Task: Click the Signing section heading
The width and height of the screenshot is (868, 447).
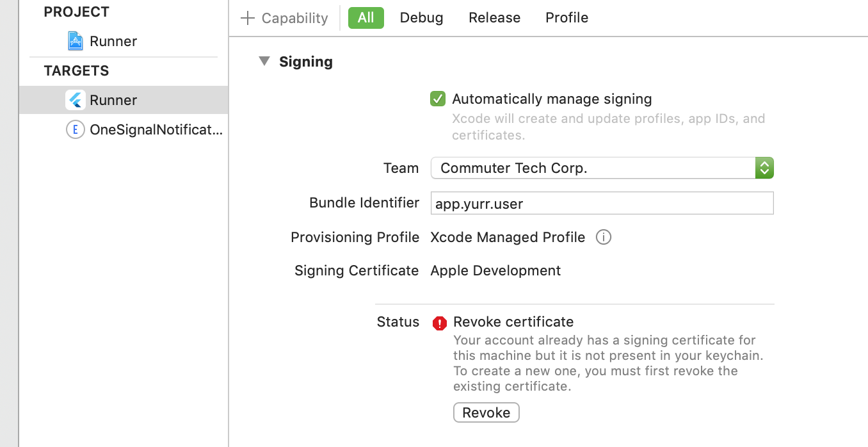Action: point(306,61)
